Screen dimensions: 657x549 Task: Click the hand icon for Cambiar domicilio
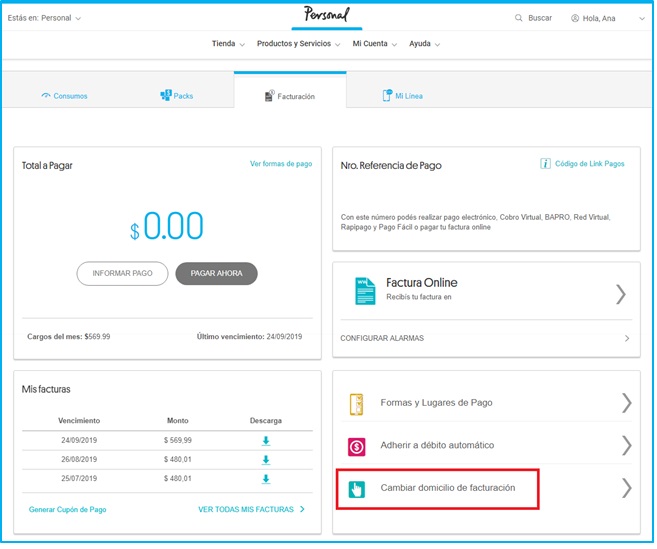[358, 491]
